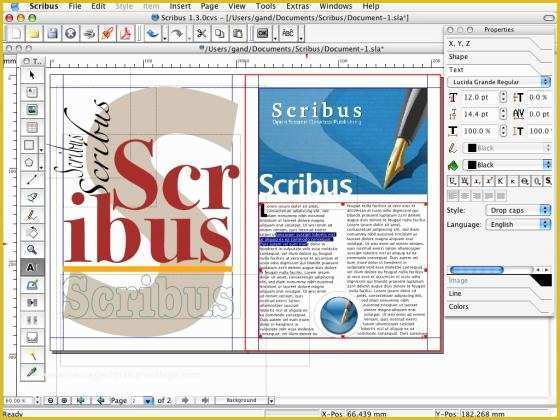Toggle superscript text style
Screen dimensions: 560x420
(489, 181)
